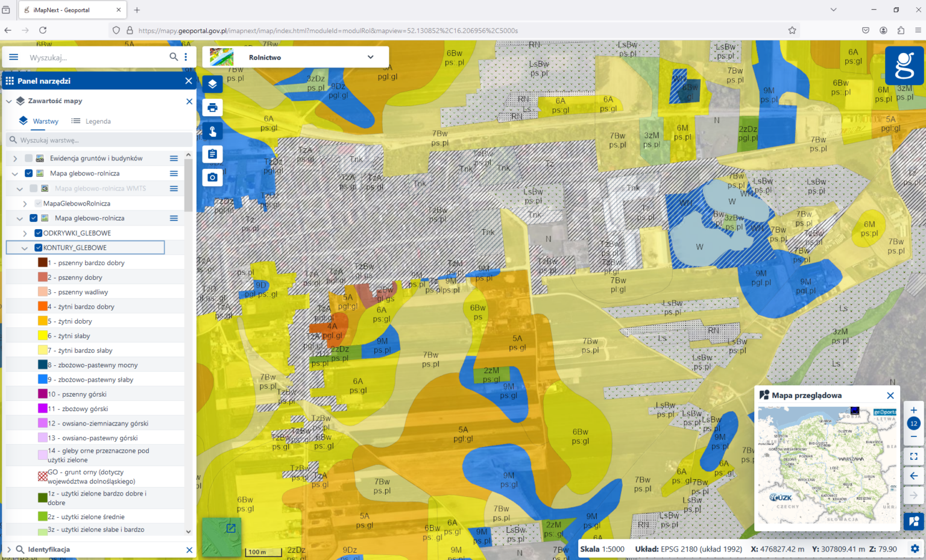This screenshot has width=926, height=560.
Task: Open the search magnifier in Wyszukaj field
Action: tap(173, 57)
